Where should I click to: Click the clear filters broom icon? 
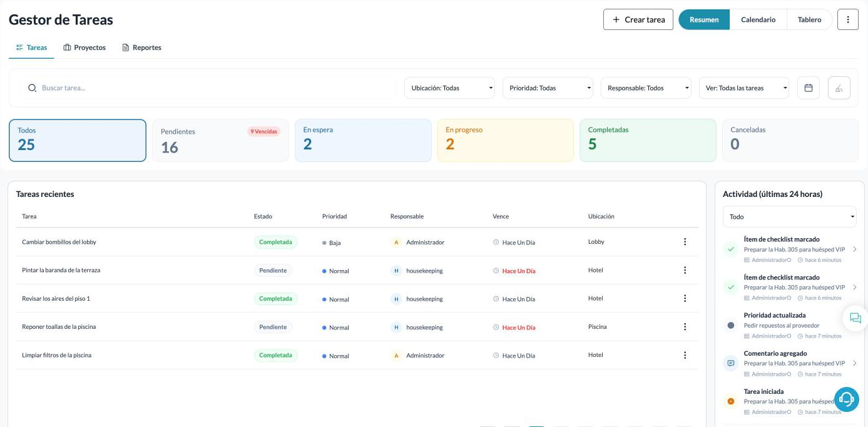(839, 88)
